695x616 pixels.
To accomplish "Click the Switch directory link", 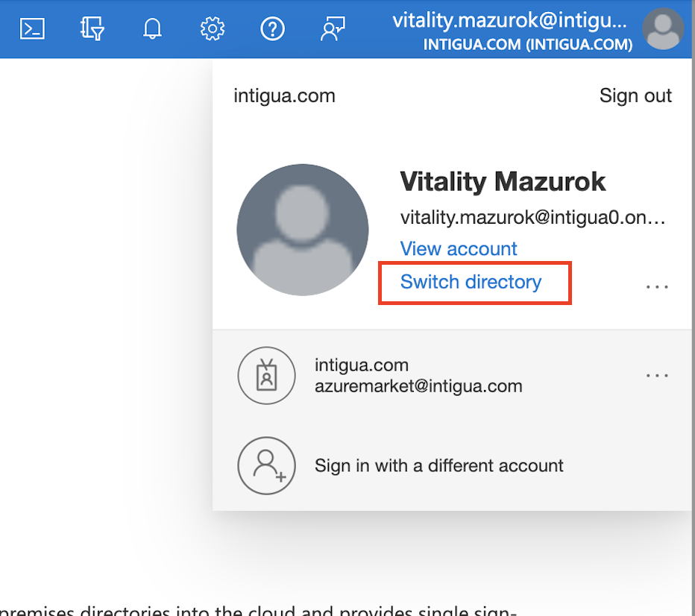I will [x=471, y=282].
